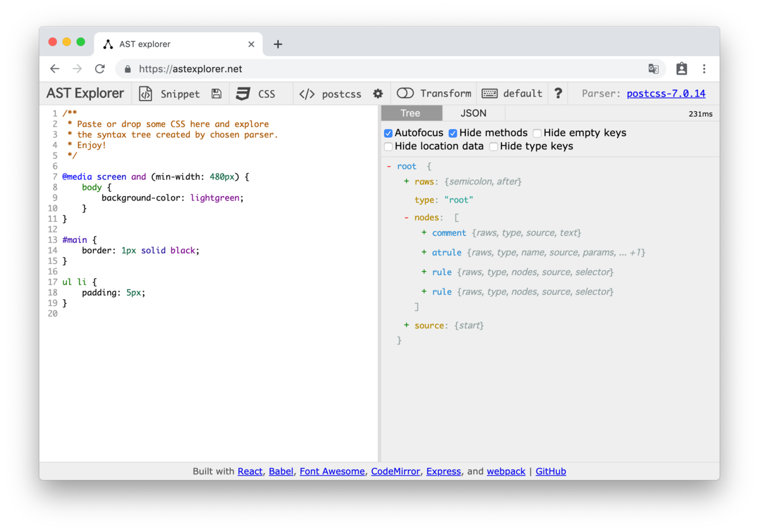759x532 pixels.
Task: Click the '#main {' code line
Action: [80, 240]
